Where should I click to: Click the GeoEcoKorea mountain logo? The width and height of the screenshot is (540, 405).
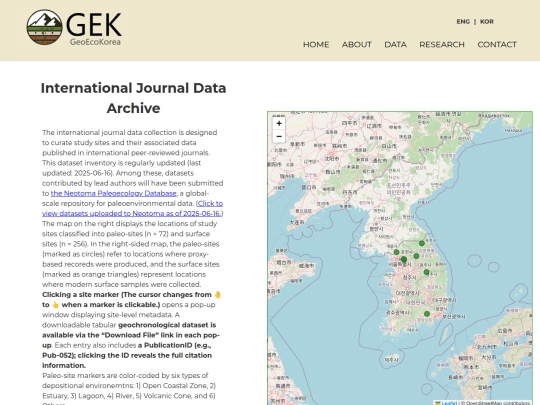tap(74, 27)
